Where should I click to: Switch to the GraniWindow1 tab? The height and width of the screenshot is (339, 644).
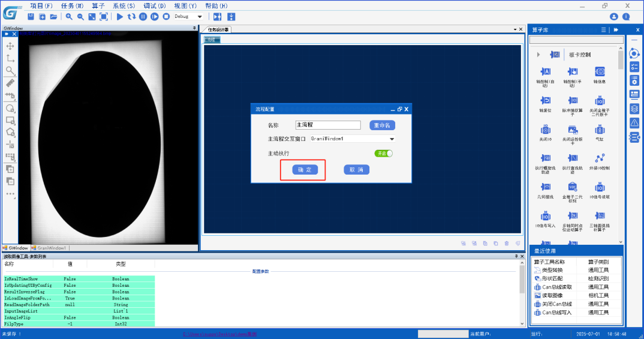[49, 248]
